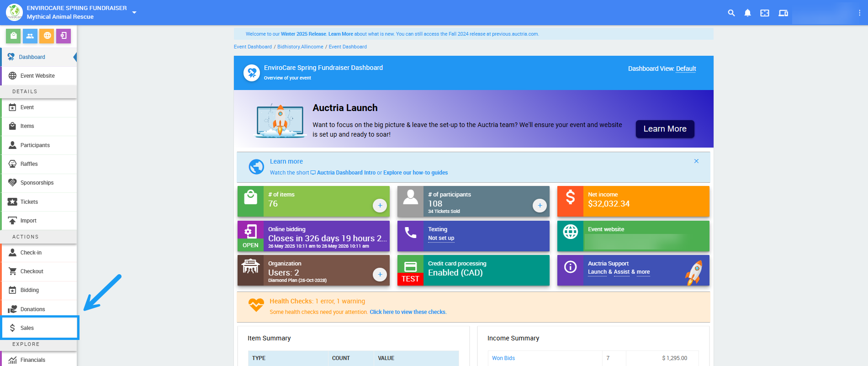This screenshot has height=366, width=868.
Task: Click plus button on items tile
Action: pyautogui.click(x=380, y=206)
